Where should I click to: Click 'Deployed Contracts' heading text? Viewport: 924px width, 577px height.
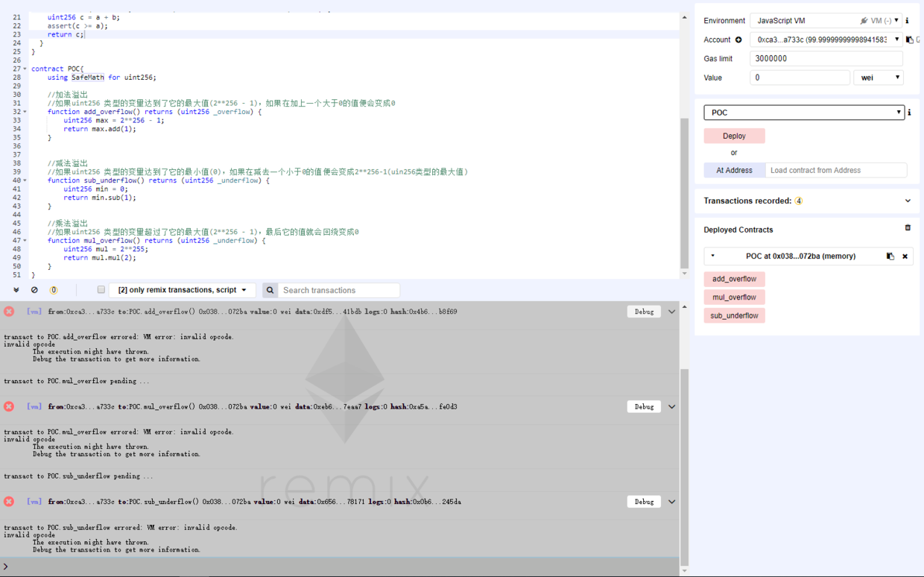(x=738, y=230)
